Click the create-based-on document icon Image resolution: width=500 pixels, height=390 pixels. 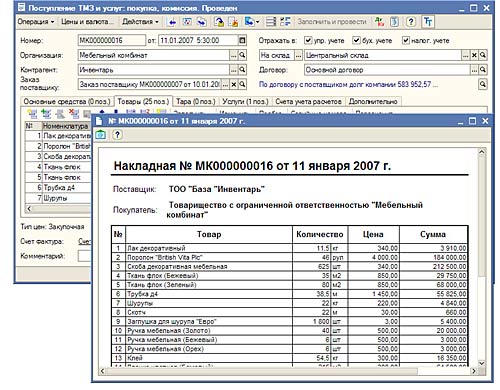coord(249,22)
